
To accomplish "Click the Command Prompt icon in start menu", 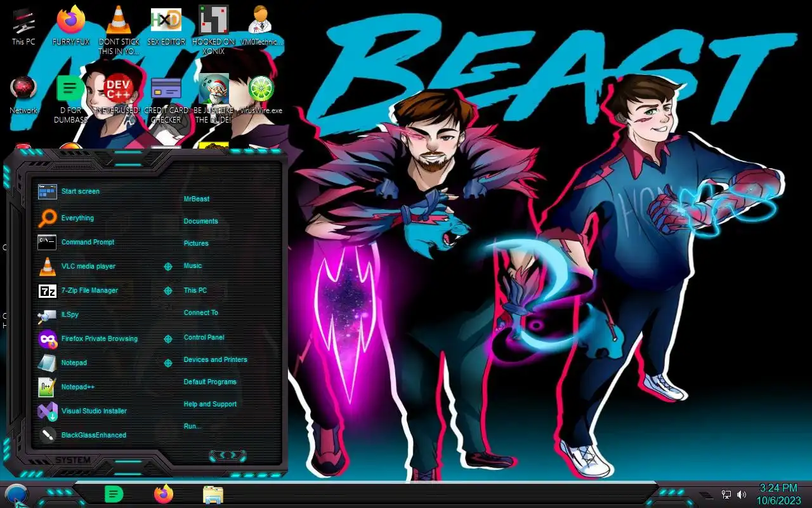I will 48,242.
